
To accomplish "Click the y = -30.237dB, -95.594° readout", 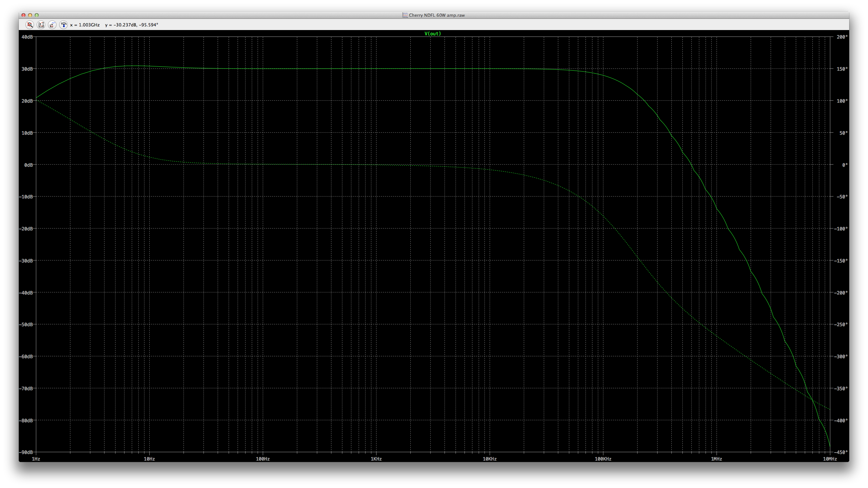I will coord(132,25).
